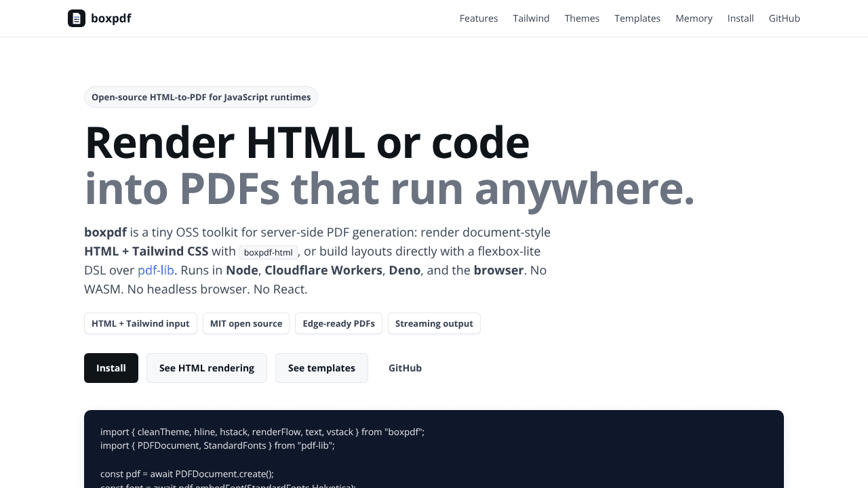868x488 pixels.
Task: Click the 'Render HTML or code' headline
Action: click(307, 142)
